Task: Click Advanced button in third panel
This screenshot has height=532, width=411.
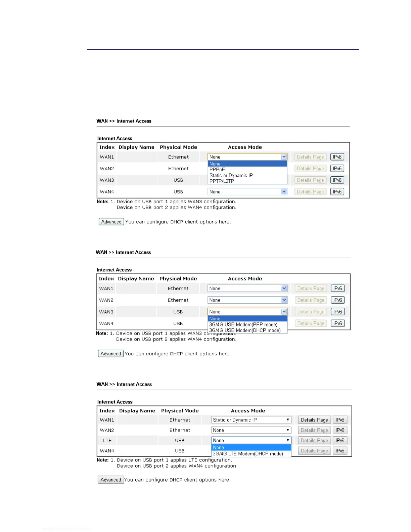Action: [x=111, y=480]
